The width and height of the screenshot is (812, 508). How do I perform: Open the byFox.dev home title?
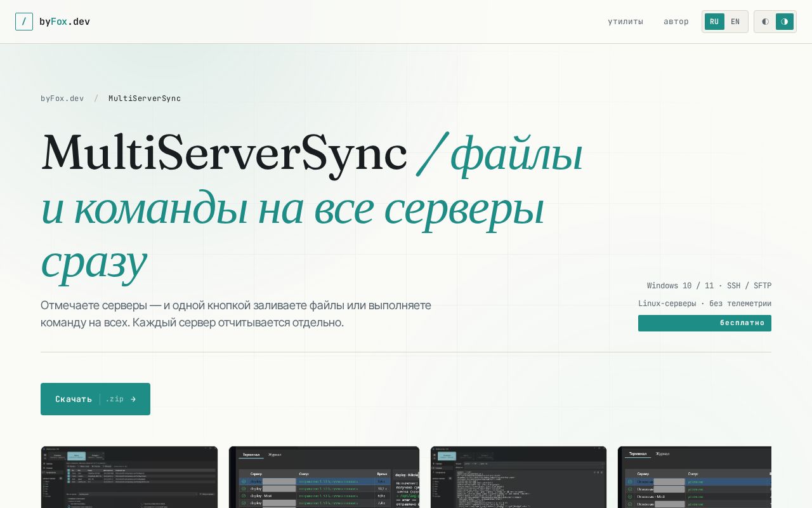(65, 22)
